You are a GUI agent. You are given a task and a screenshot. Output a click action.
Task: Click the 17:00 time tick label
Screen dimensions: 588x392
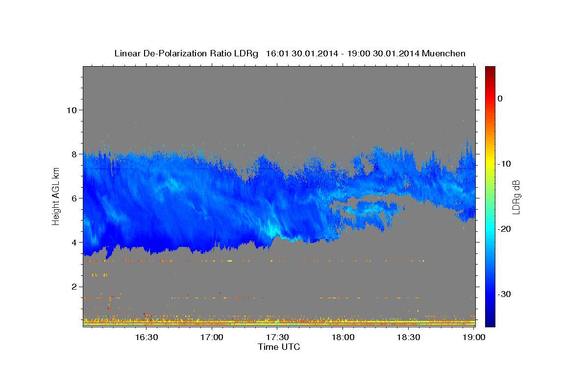point(212,338)
